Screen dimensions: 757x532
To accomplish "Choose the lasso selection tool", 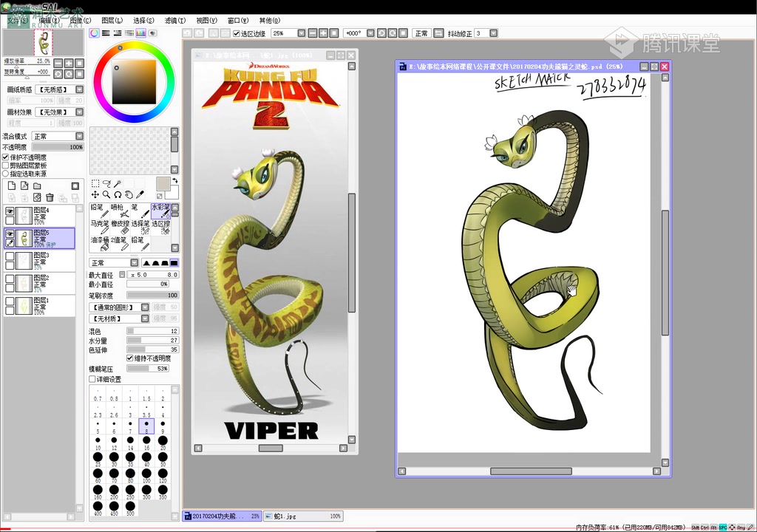I will (x=106, y=183).
